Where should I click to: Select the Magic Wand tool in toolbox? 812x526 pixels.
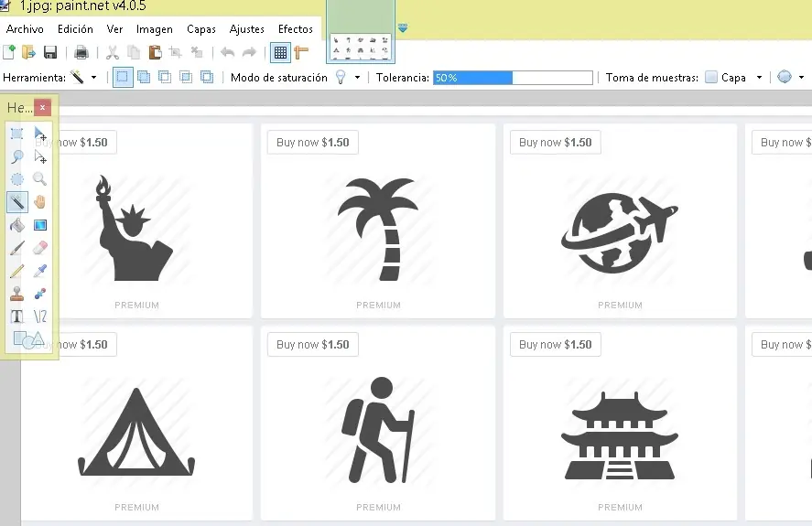pos(17,202)
